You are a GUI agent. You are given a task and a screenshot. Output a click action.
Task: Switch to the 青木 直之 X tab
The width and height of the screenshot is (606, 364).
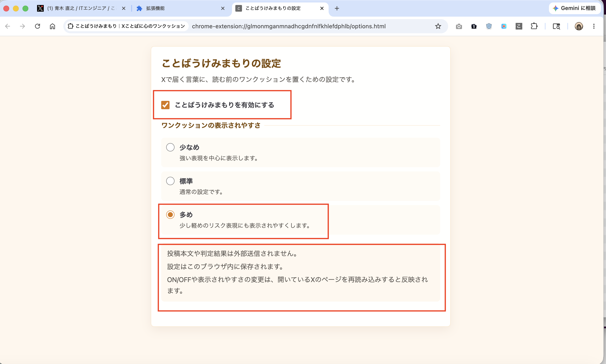point(81,8)
